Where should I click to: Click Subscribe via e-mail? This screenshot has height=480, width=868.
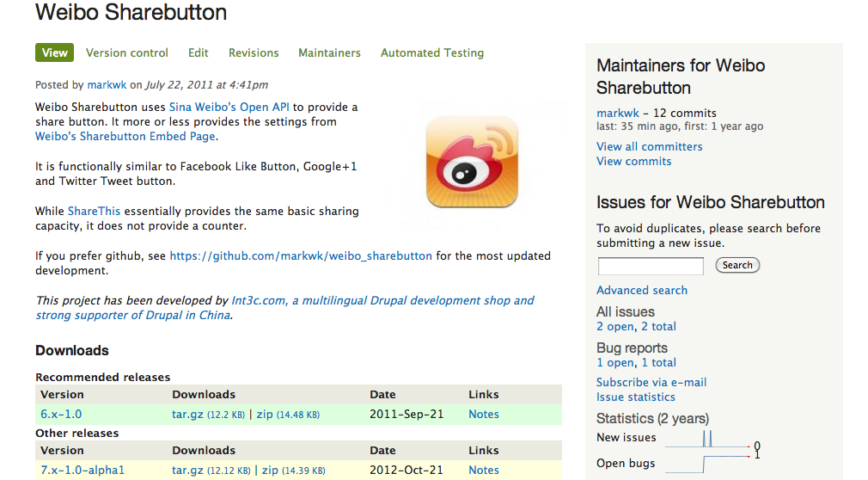[651, 383]
